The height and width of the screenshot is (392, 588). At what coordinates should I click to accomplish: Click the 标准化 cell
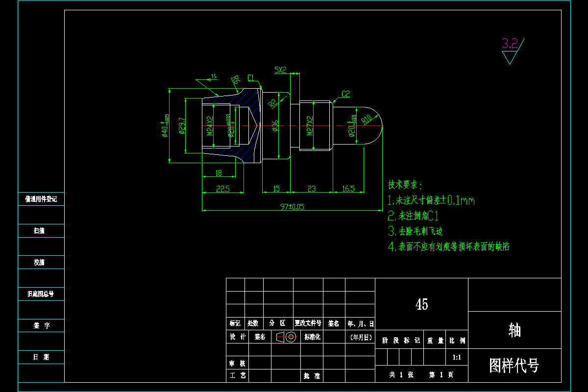312,337
